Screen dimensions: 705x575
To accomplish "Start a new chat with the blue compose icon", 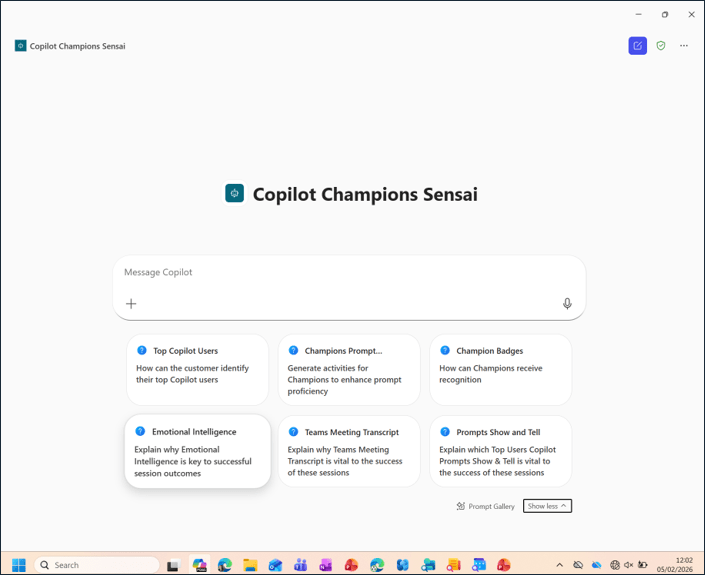I will (x=637, y=46).
